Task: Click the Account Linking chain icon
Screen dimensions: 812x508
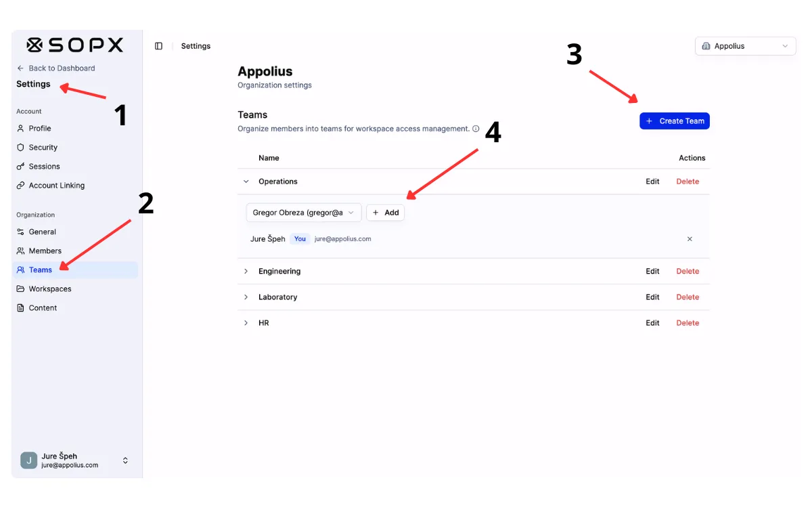Action: [x=20, y=185]
